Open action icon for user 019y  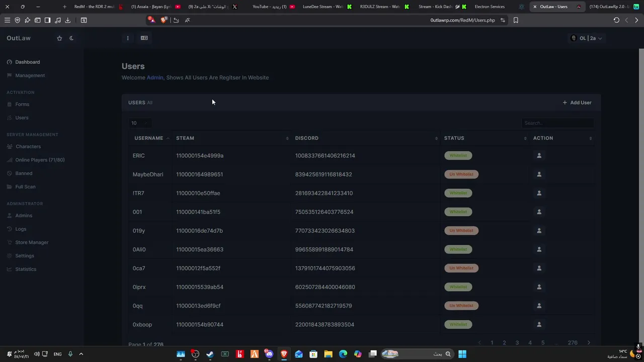539,231
